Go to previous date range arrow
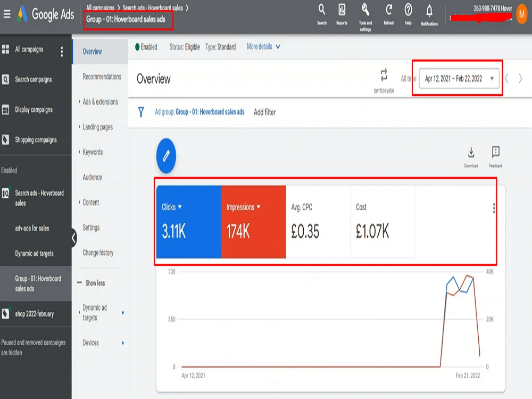532x399 pixels. point(507,79)
